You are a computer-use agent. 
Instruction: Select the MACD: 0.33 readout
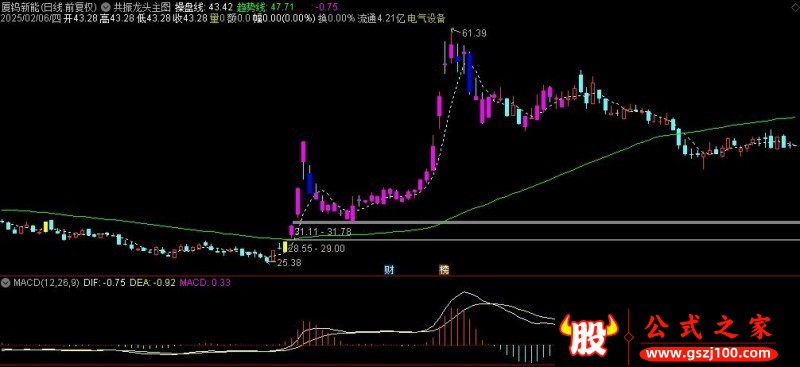(204, 282)
